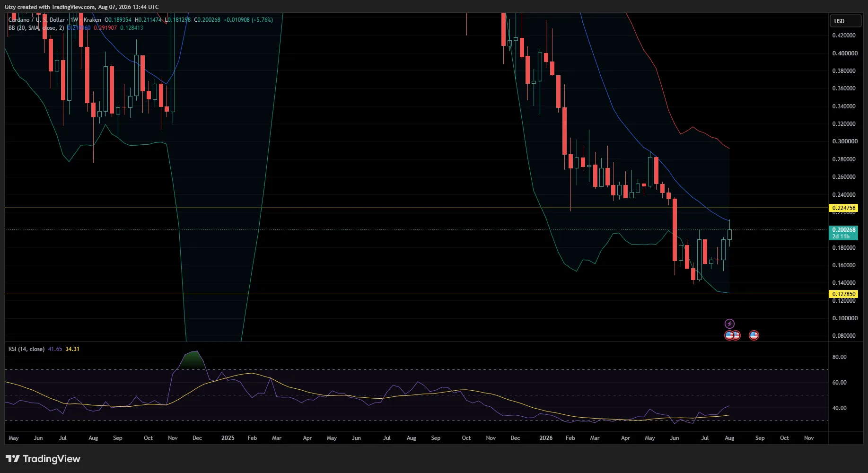Click the 80.00 label on the RSI scale
868x473 pixels.
click(x=839, y=357)
